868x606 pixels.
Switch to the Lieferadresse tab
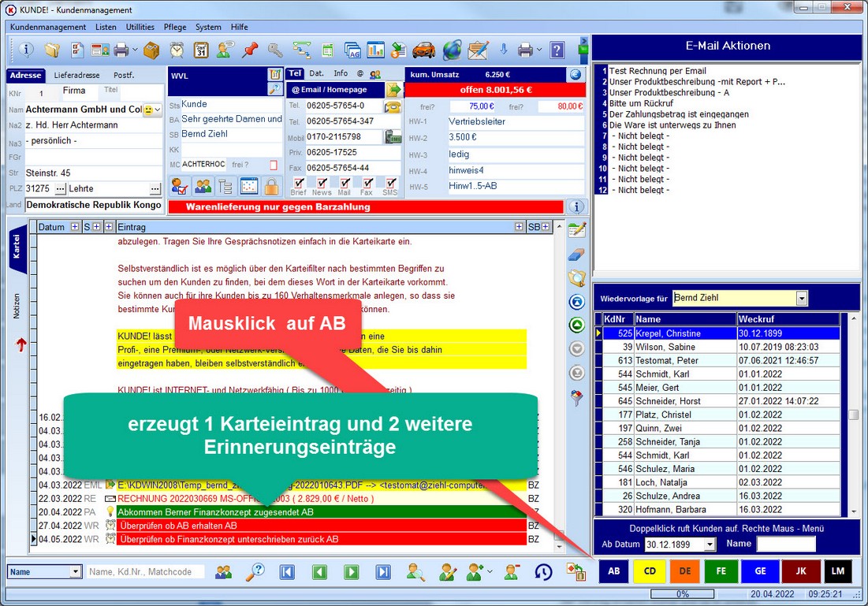pos(76,76)
